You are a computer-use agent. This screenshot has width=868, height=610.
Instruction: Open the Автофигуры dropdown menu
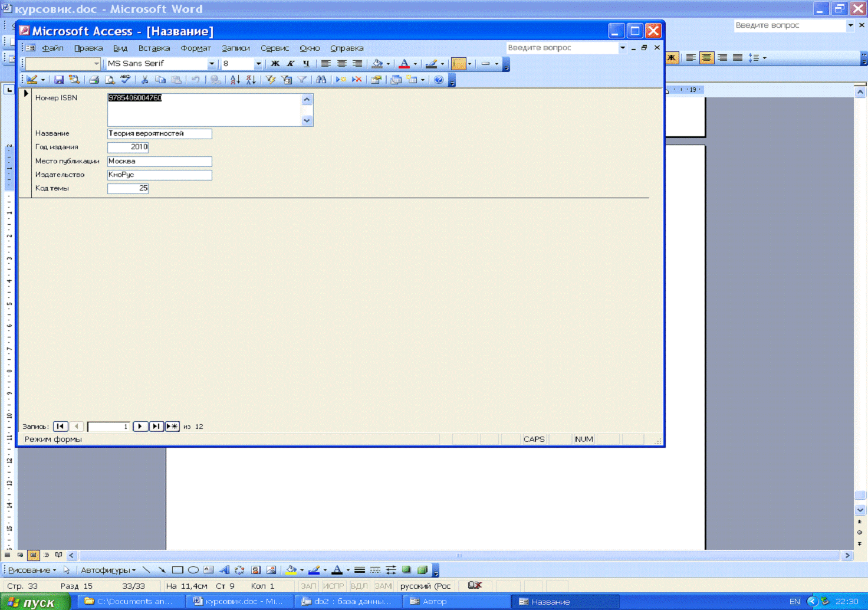(108, 570)
